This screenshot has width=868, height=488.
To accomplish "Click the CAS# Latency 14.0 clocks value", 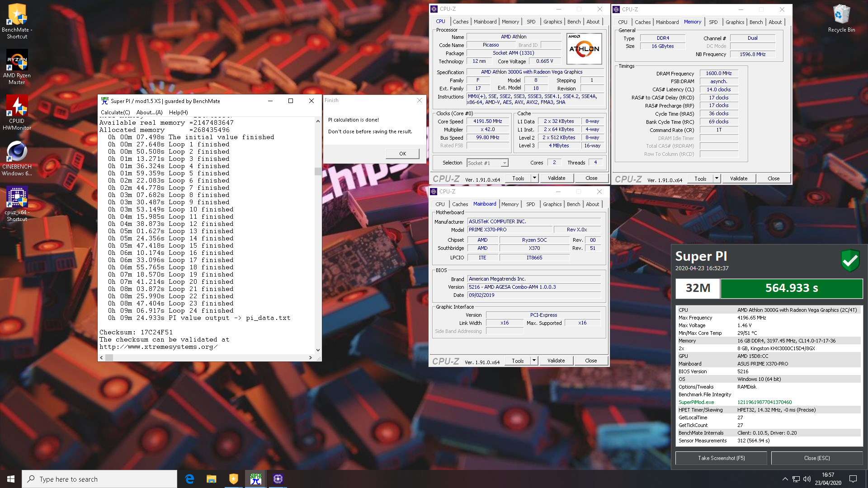I will point(718,89).
